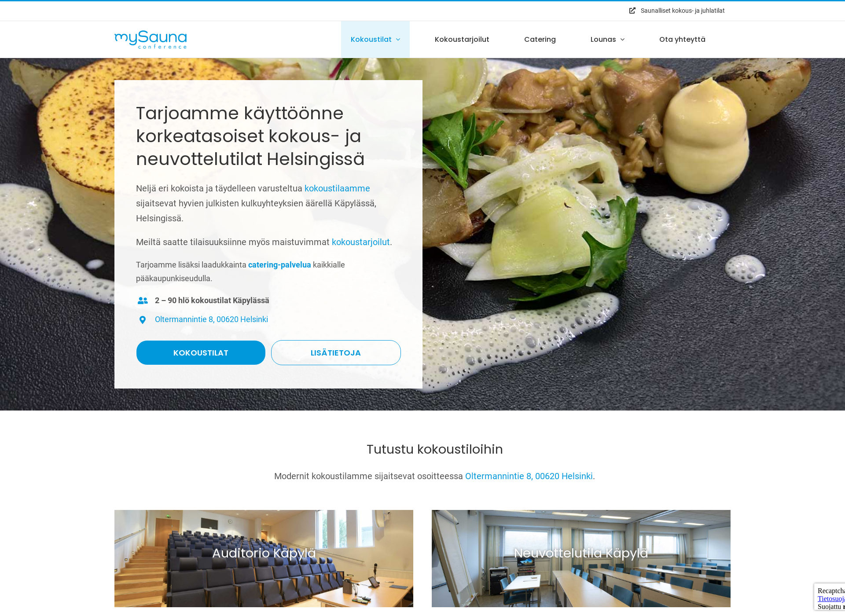This screenshot has height=616, width=845.
Task: Click the Ota yhteyttä navigation tab
Action: click(x=682, y=39)
